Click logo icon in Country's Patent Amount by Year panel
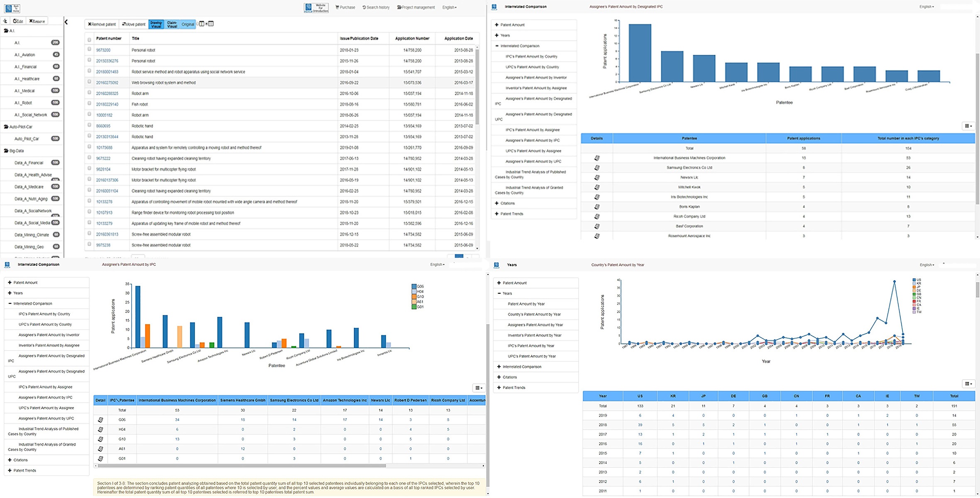Image resolution: width=980 pixels, height=498 pixels. click(496, 265)
